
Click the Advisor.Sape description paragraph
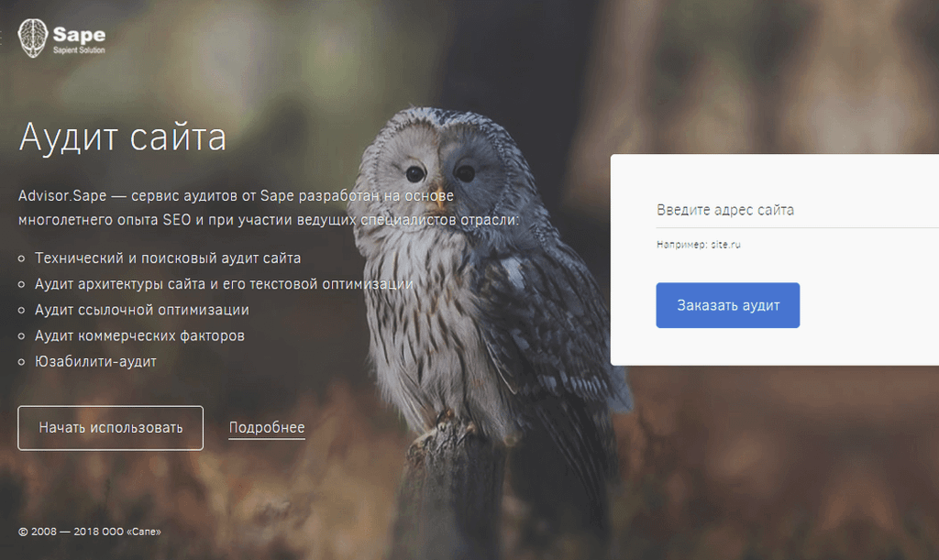click(268, 207)
